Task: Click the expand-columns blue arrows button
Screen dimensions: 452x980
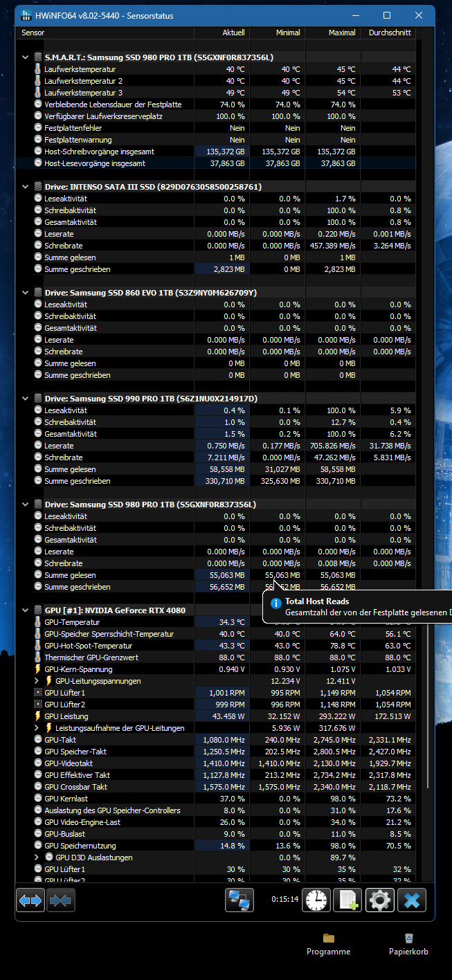Action: click(x=30, y=900)
